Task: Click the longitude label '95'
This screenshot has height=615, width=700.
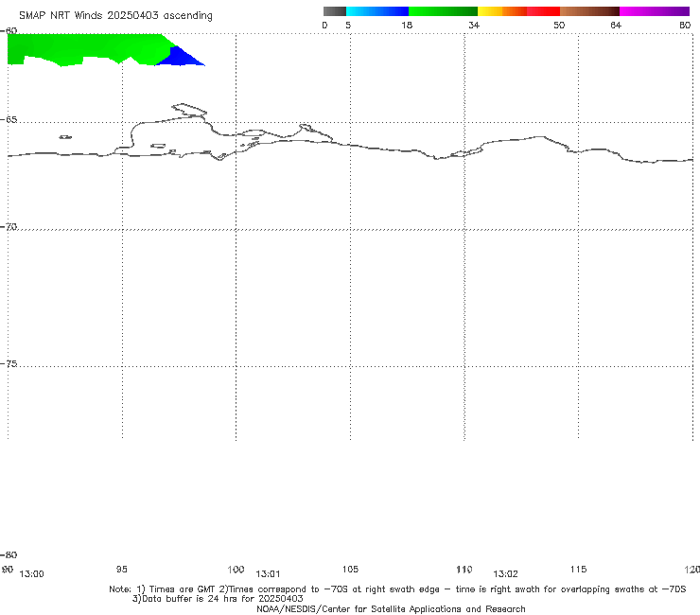Action: click(x=121, y=569)
